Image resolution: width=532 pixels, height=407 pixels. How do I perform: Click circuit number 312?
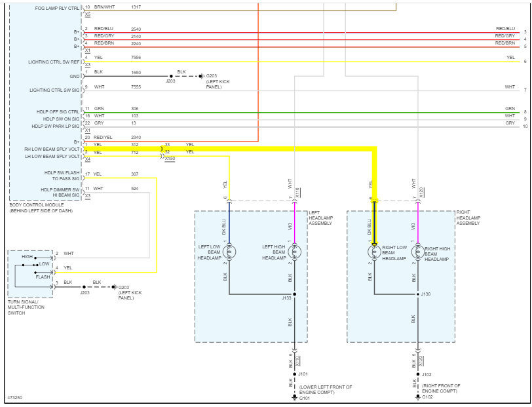(x=135, y=145)
